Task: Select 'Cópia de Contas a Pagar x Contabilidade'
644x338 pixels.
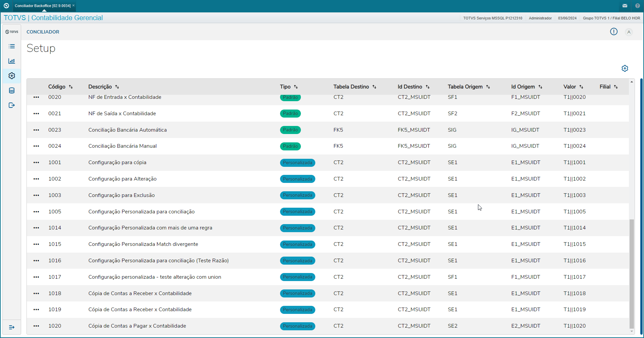Action: pyautogui.click(x=137, y=326)
